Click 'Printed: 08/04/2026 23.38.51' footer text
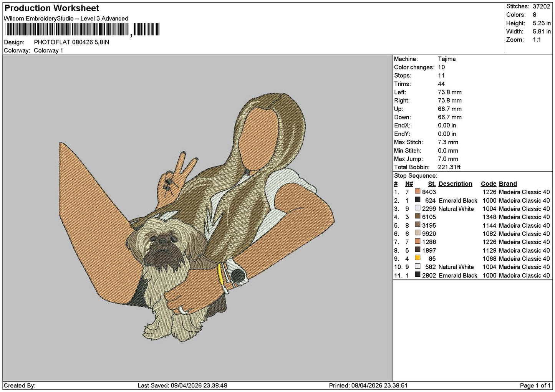 click(x=368, y=385)
